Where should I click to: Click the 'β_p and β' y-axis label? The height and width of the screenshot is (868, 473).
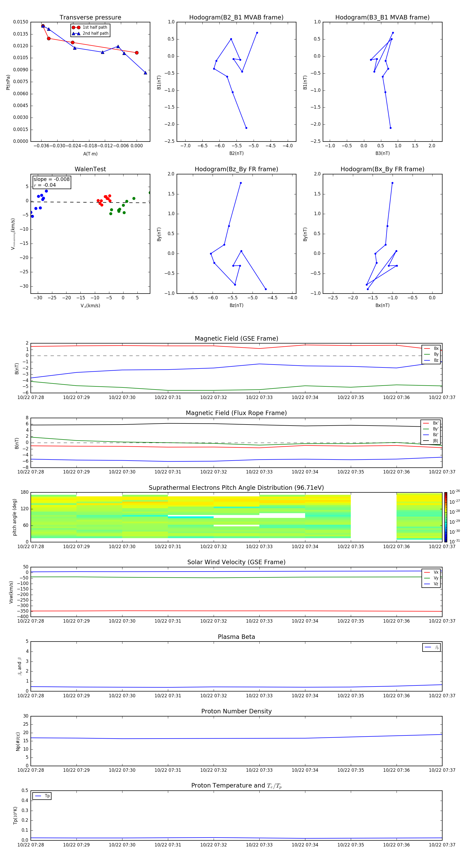point(20,666)
